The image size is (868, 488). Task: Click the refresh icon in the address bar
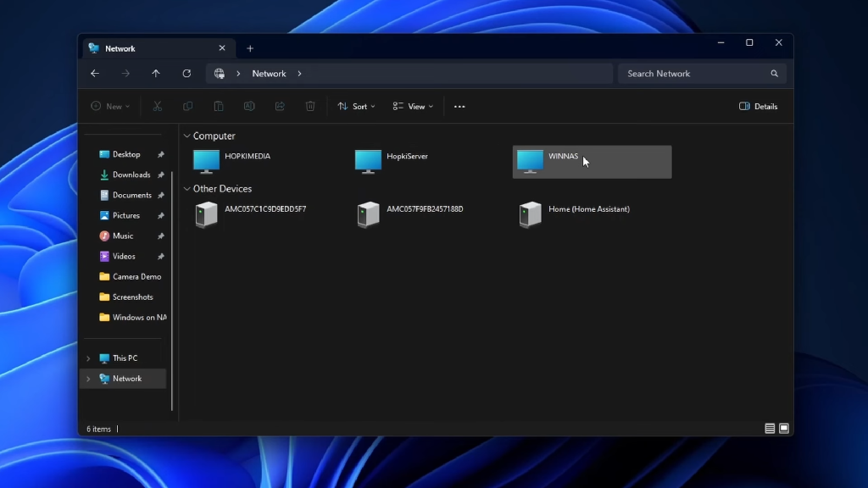click(186, 74)
